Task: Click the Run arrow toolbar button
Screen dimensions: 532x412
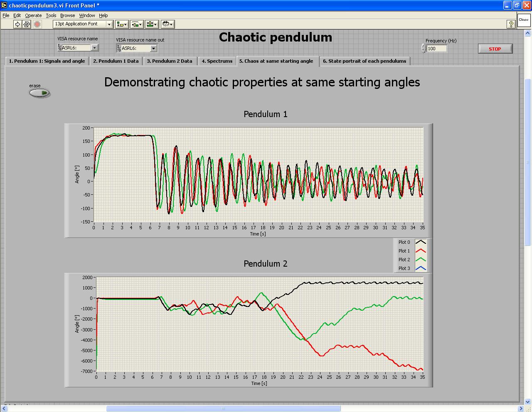Action: click(x=17, y=24)
